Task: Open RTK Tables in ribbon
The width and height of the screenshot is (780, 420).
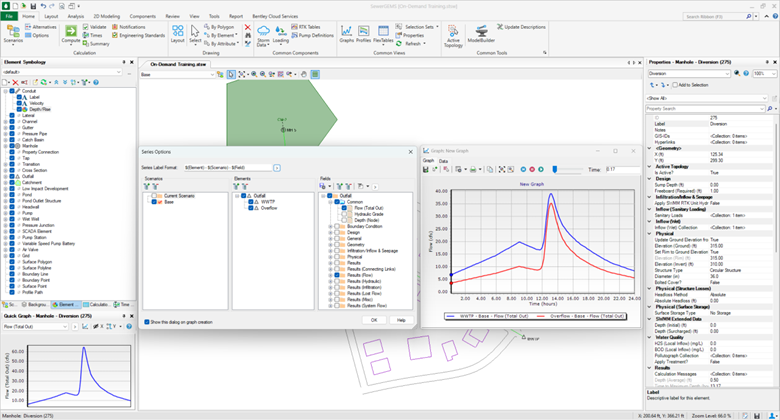Action: click(306, 27)
